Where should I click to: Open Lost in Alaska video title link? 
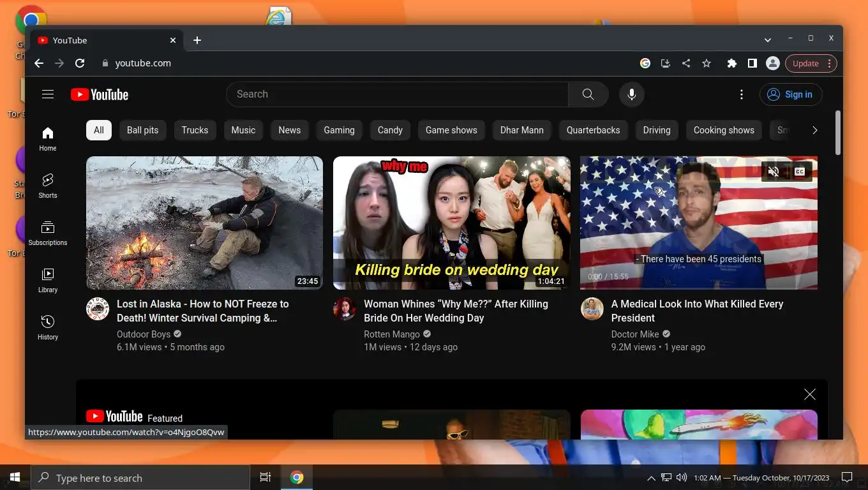(203, 311)
